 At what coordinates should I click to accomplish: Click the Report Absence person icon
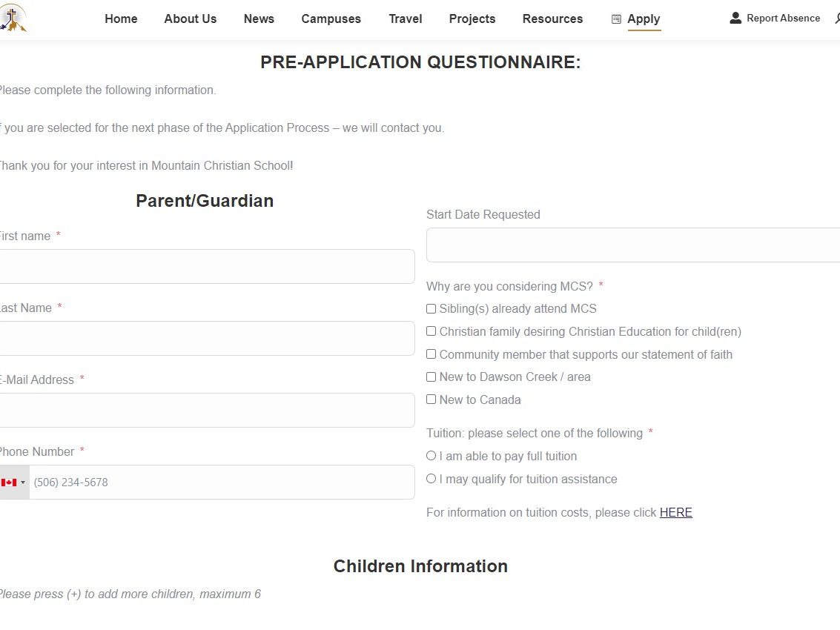point(735,18)
